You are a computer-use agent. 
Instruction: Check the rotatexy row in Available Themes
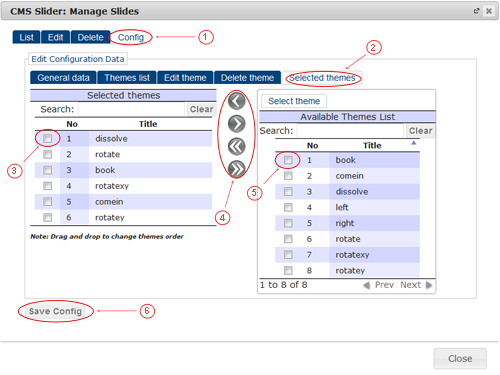(288, 255)
